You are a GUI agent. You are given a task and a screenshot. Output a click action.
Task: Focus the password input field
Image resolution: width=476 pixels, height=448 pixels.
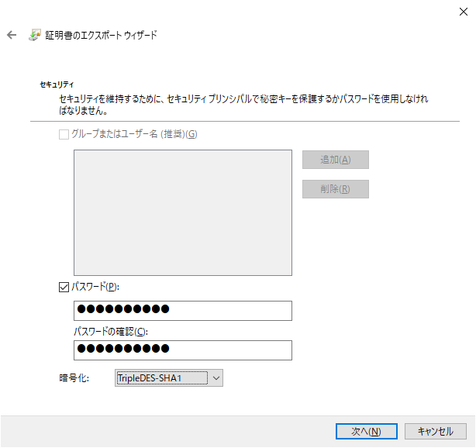[x=183, y=311]
